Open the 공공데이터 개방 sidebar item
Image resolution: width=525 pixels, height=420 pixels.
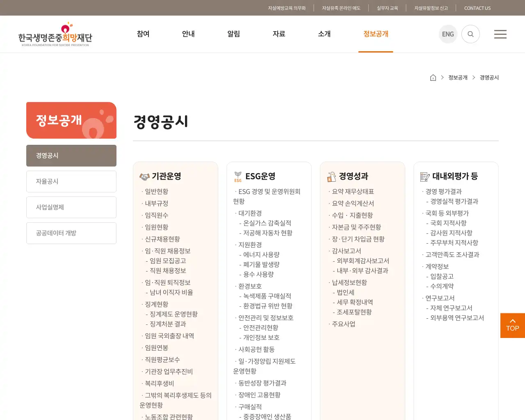[x=71, y=233]
